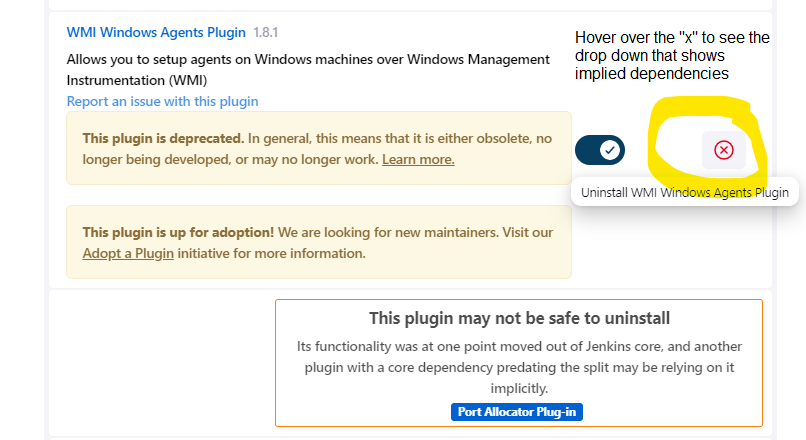Click 'This plugin may not be safe to uninstall' heading
Viewport: 806px width, 440px height.
pyautogui.click(x=519, y=318)
